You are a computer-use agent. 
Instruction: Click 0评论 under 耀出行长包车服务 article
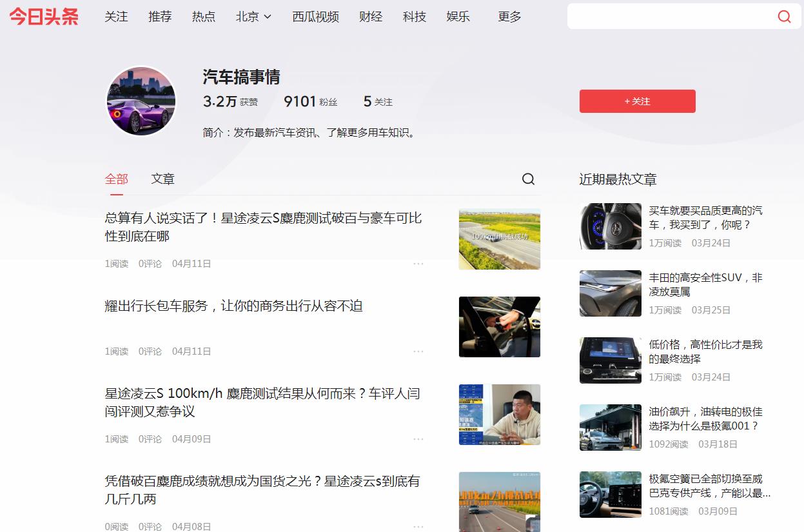150,351
